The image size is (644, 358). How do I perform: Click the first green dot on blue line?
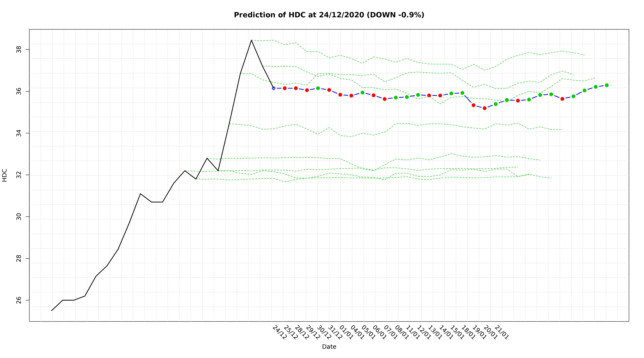[318, 88]
